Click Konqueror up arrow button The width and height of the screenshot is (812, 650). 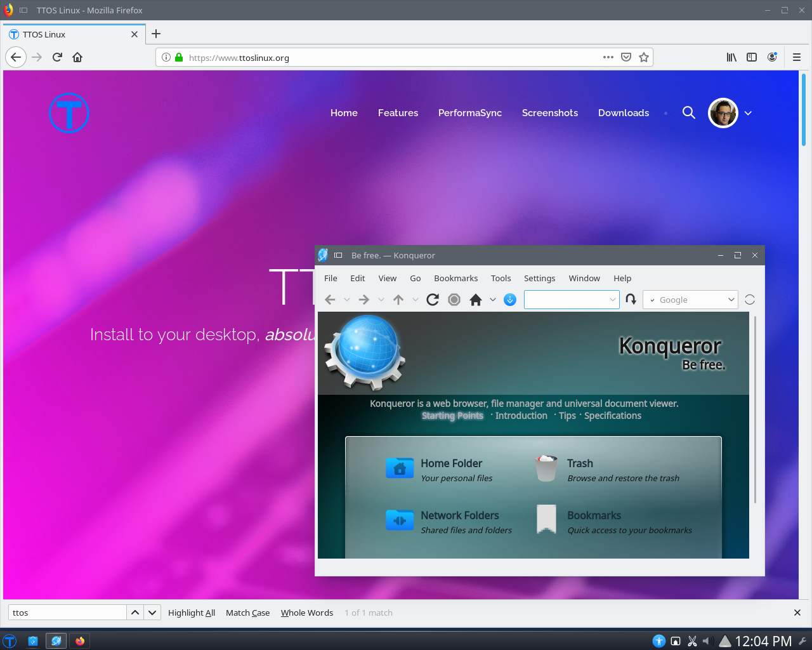pyautogui.click(x=398, y=300)
